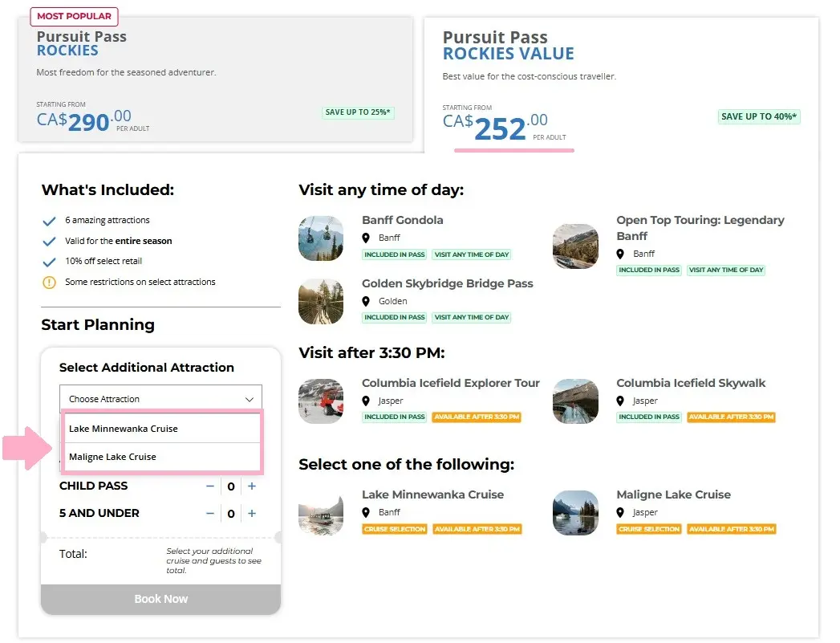Click location pin for Lake Minnewanka Cruise card
The image size is (840, 643).
(x=366, y=512)
